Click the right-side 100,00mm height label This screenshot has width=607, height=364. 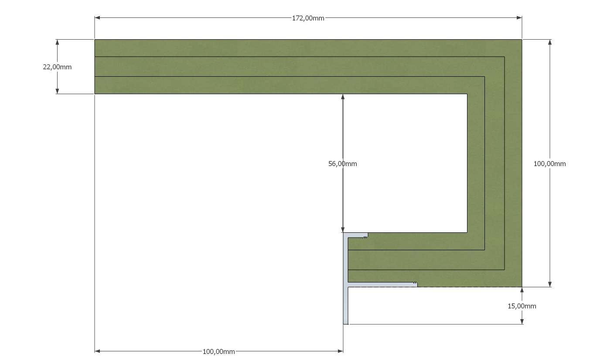tap(549, 163)
